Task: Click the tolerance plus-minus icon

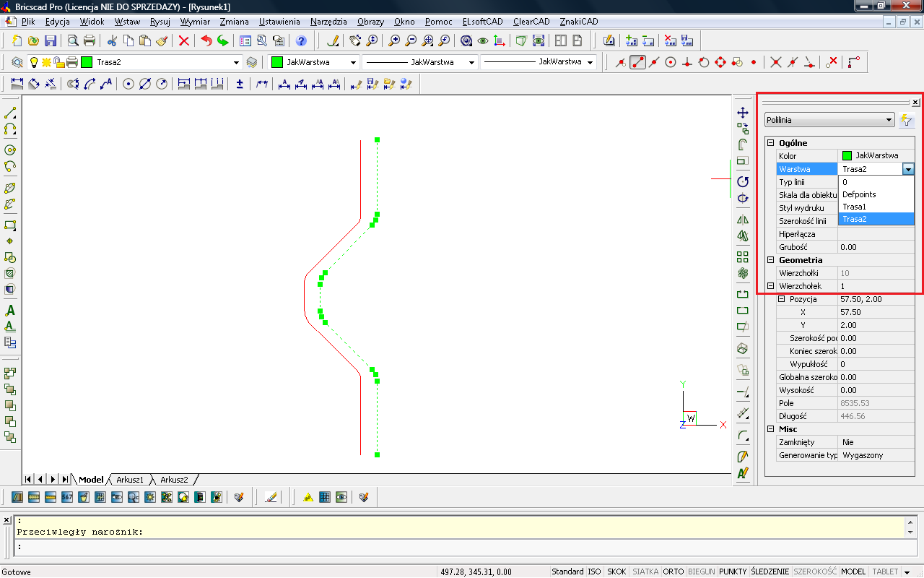Action: click(240, 84)
